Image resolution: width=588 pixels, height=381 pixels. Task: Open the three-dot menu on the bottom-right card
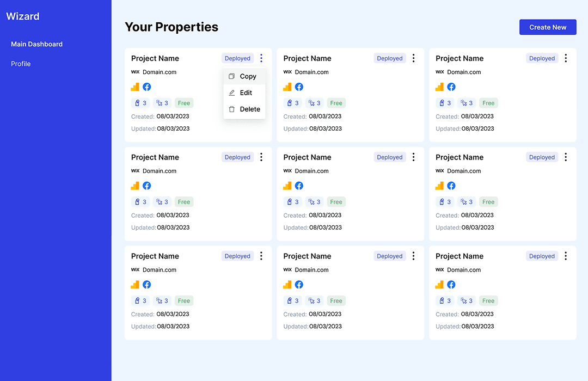(x=566, y=256)
